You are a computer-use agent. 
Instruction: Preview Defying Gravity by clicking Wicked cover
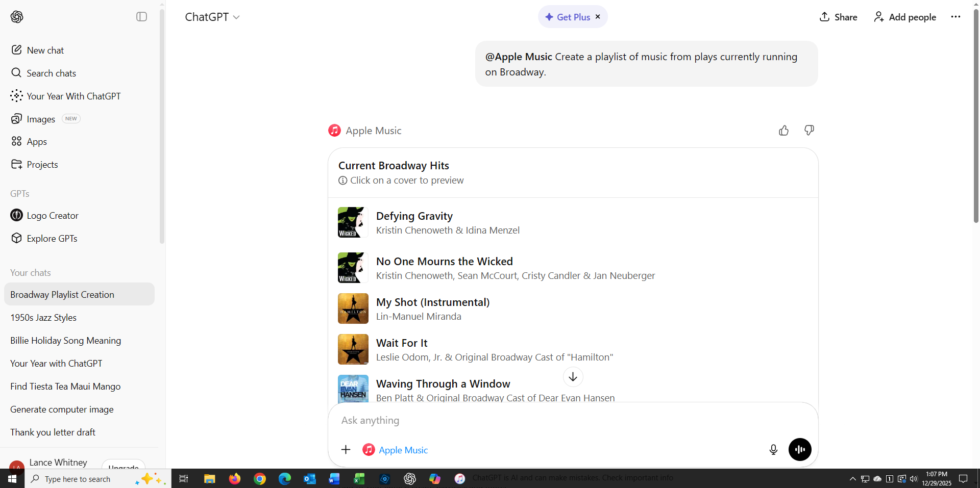(353, 222)
